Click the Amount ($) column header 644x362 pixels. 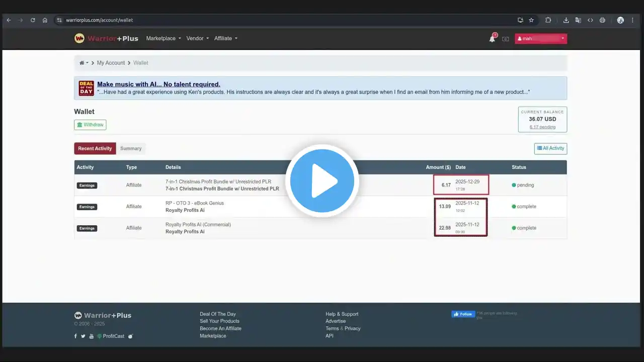[438, 167]
